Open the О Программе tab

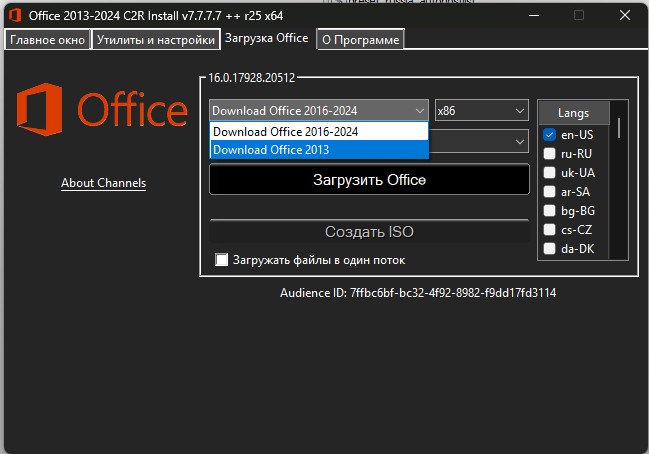(360, 40)
